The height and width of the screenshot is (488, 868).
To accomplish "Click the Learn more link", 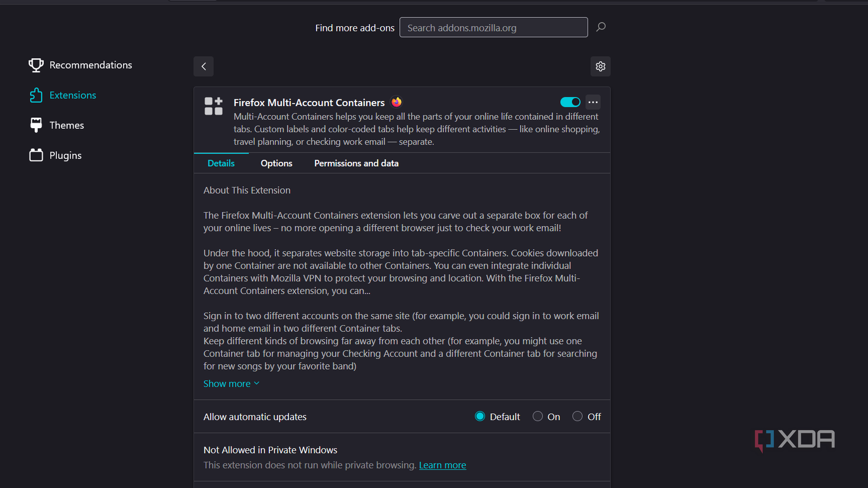I will click(x=442, y=465).
